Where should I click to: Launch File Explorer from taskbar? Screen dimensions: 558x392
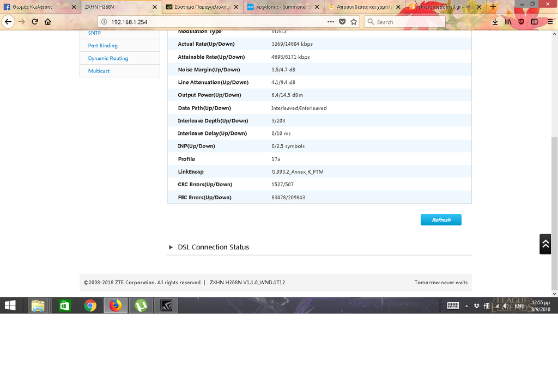(38, 305)
